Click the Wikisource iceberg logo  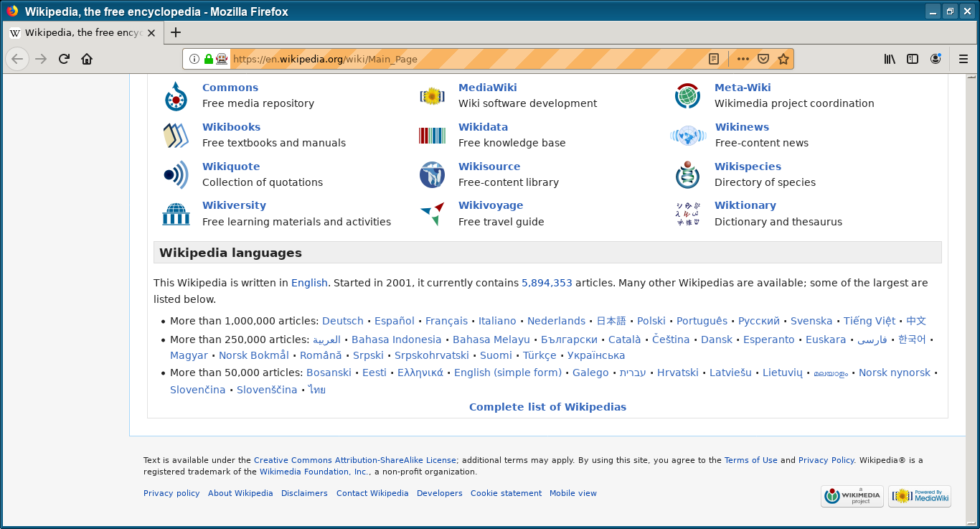click(x=432, y=174)
